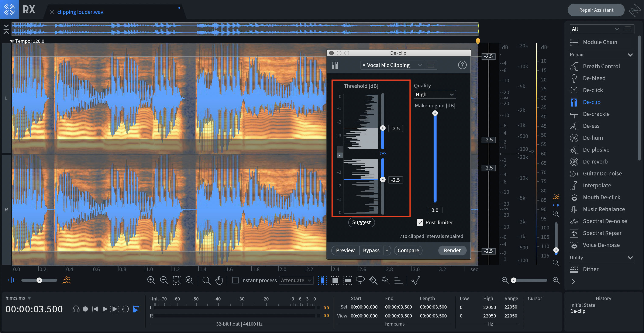Click the Compare button
The height and width of the screenshot is (333, 644).
pyautogui.click(x=408, y=250)
